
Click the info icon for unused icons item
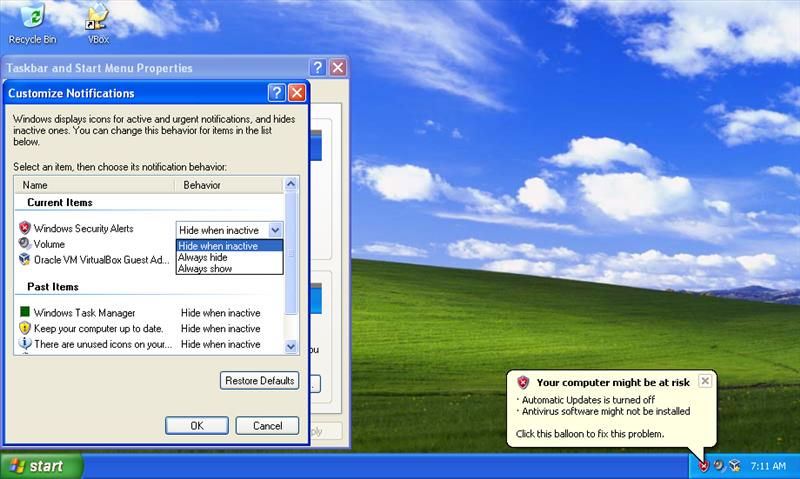pyautogui.click(x=24, y=344)
